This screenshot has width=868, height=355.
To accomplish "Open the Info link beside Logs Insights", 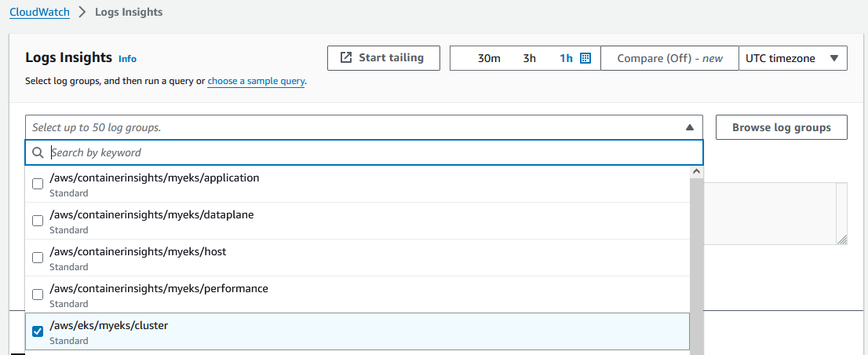I will 127,59.
